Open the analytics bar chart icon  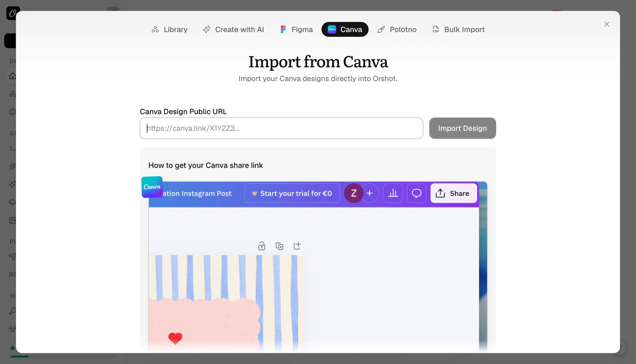click(393, 193)
